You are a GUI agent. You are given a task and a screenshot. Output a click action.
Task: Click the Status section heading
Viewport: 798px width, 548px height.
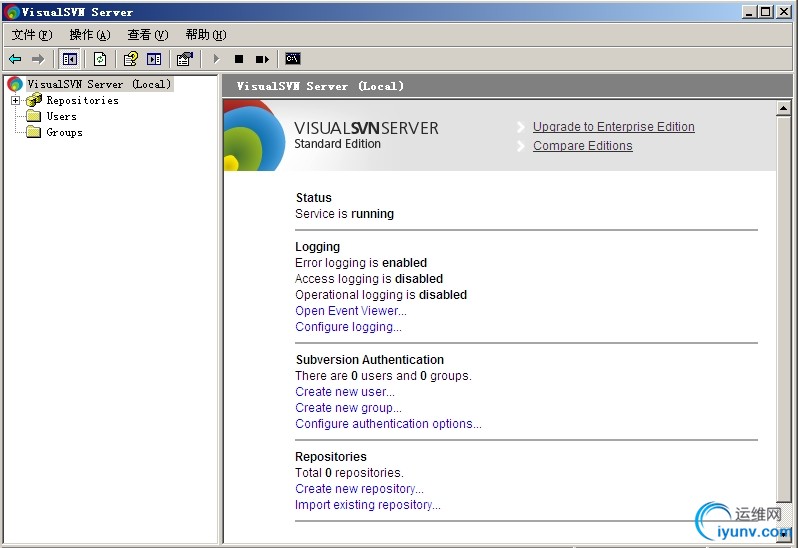tap(314, 197)
